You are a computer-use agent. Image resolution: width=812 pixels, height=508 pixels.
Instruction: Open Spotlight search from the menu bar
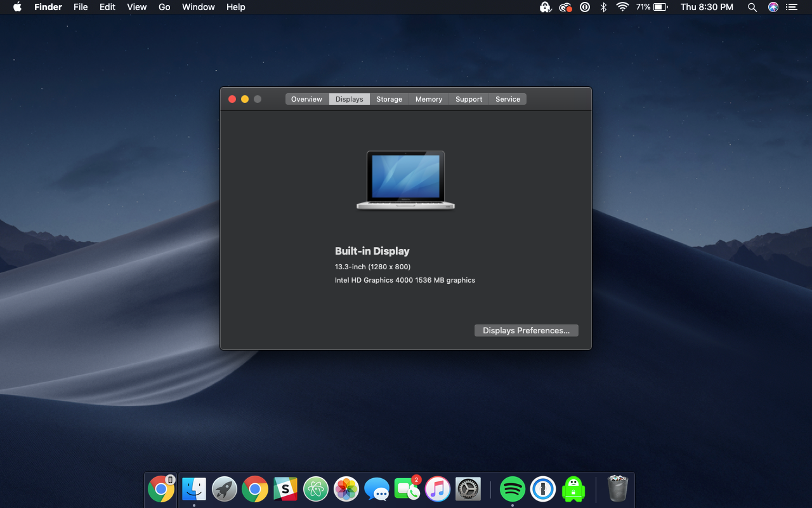pos(752,7)
